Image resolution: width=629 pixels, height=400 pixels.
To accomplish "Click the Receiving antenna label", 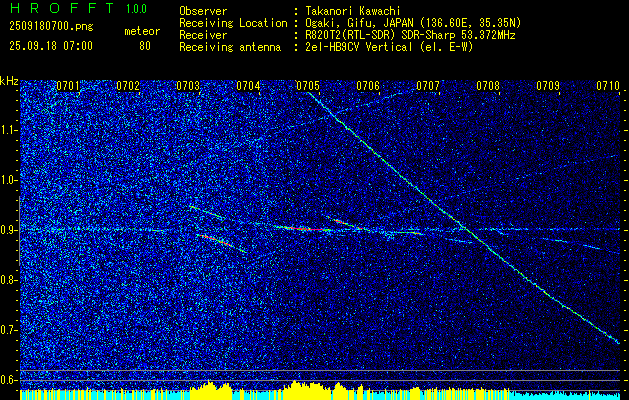I will point(230,47).
